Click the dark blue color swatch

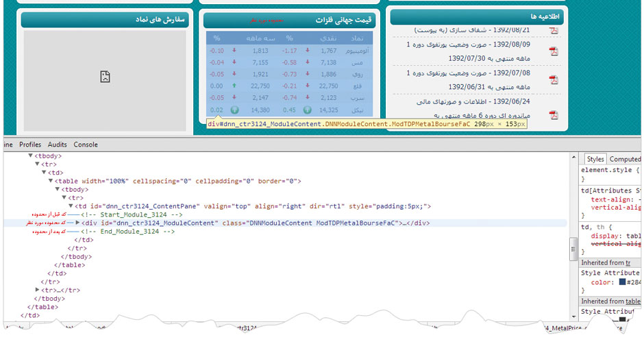[622, 282]
